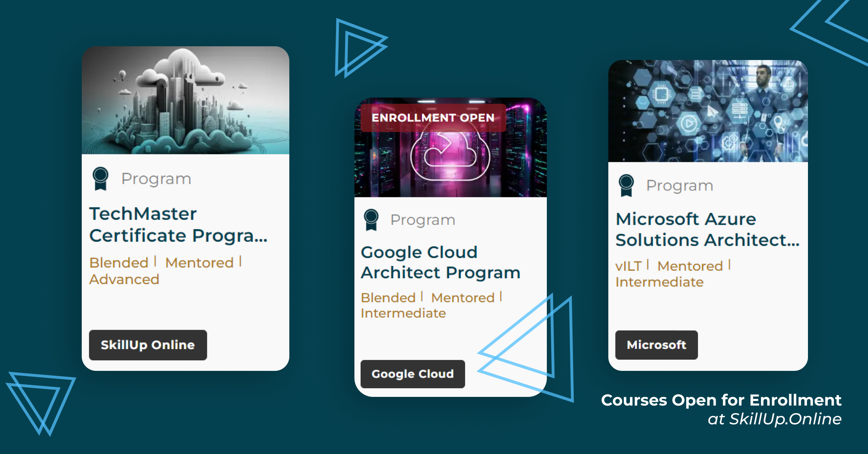Screen dimensions: 868x454
Task: Click the ribbon badge icon on Microsoft Azure card
Action: point(626,185)
